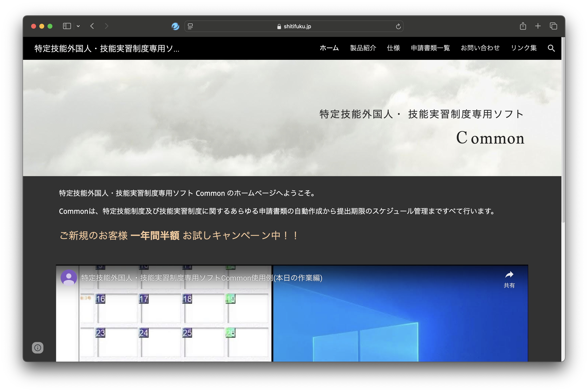Expand the sidebar tab group dropdown arrow
The image size is (588, 392).
78,26
